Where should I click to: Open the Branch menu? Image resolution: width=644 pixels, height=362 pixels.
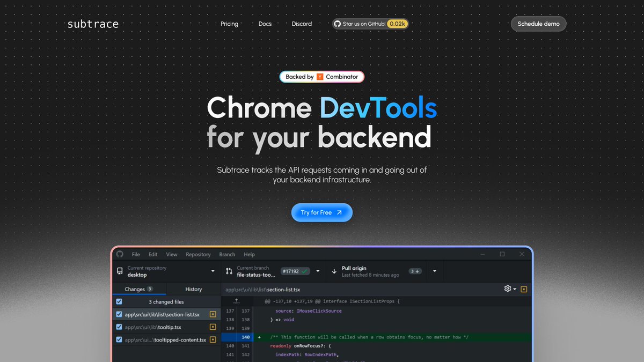[x=227, y=254]
